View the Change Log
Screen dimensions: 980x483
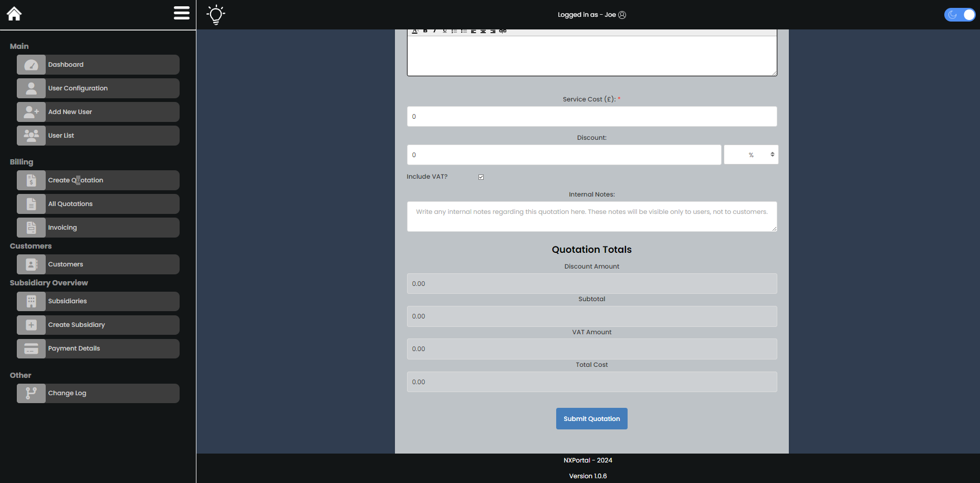pos(98,393)
